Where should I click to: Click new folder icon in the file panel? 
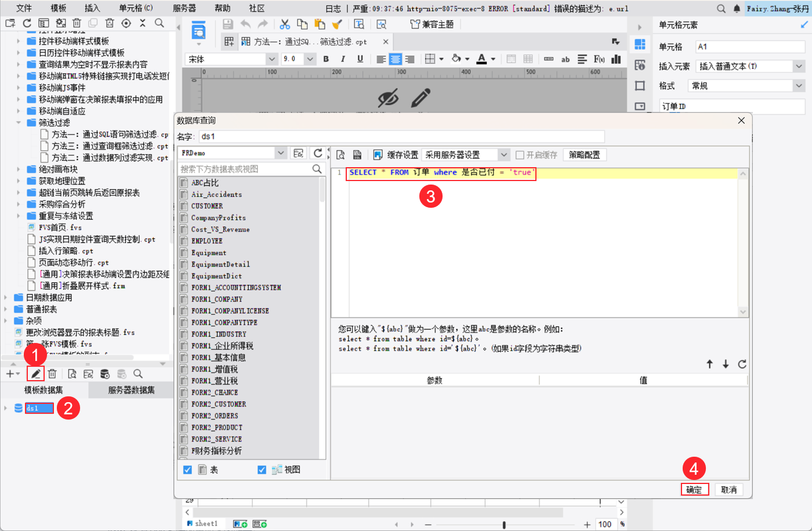(10, 23)
